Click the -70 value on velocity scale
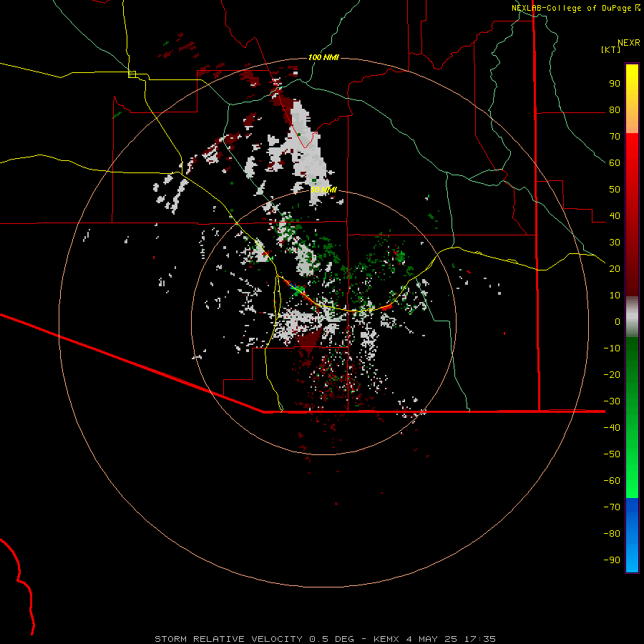The image size is (644, 644). coord(612,507)
